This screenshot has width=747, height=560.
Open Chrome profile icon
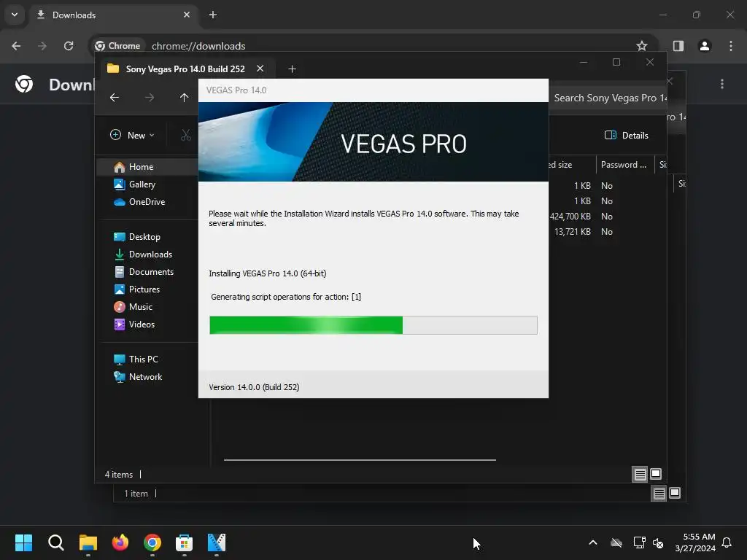[705, 46]
